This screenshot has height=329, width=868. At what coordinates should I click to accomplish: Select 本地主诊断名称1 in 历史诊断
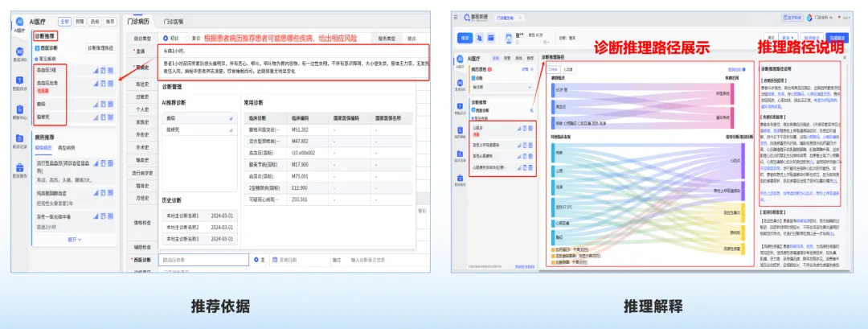(200, 215)
